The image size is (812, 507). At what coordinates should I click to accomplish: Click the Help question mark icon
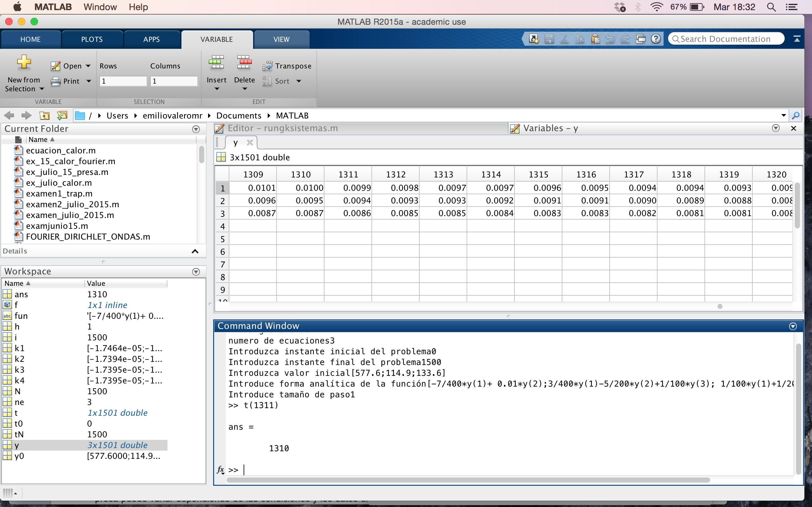click(656, 39)
